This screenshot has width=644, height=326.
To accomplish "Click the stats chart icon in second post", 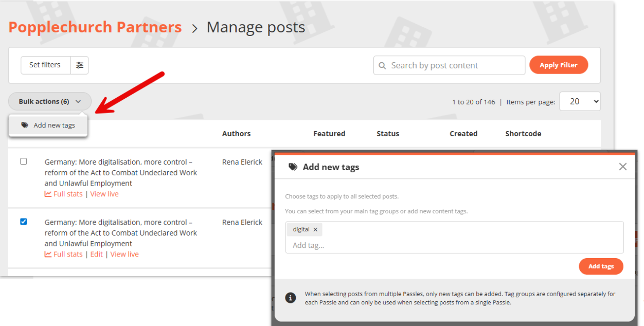I will coord(48,255).
